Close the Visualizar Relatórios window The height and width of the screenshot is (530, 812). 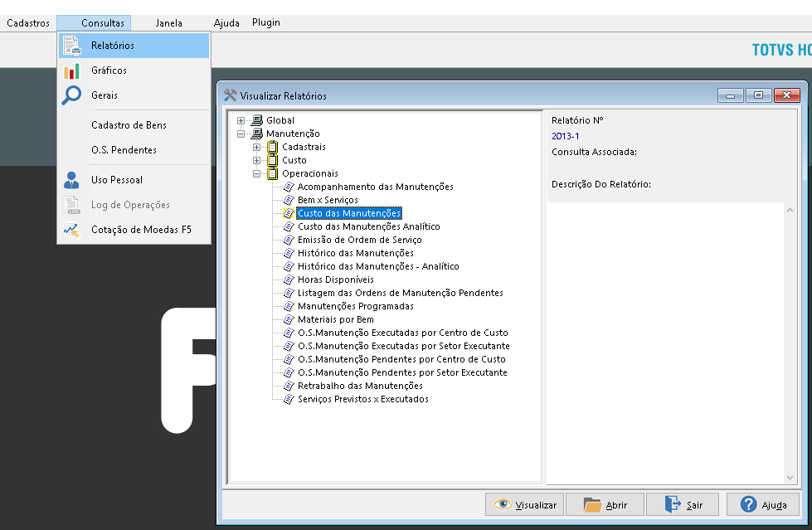[x=786, y=95]
